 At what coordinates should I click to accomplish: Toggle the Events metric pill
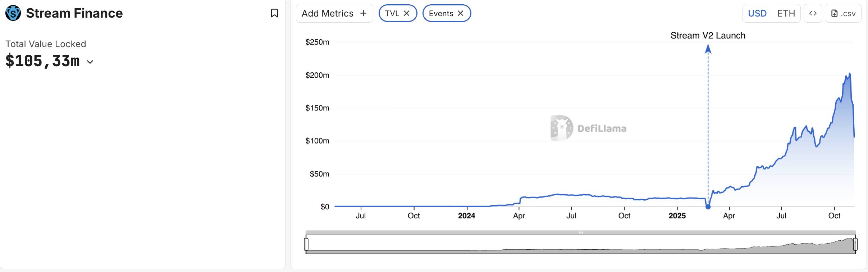[441, 13]
